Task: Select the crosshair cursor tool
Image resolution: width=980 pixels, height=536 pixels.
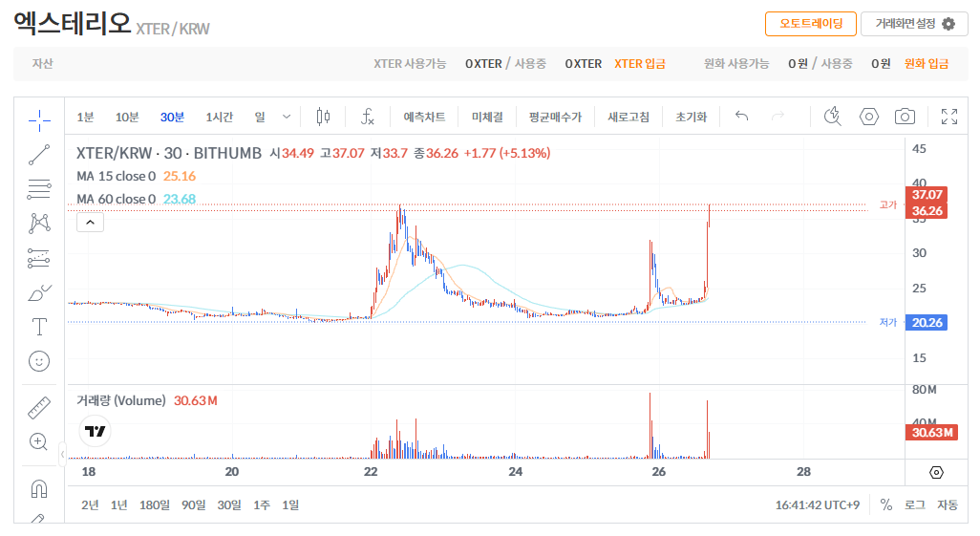Action: pyautogui.click(x=39, y=118)
